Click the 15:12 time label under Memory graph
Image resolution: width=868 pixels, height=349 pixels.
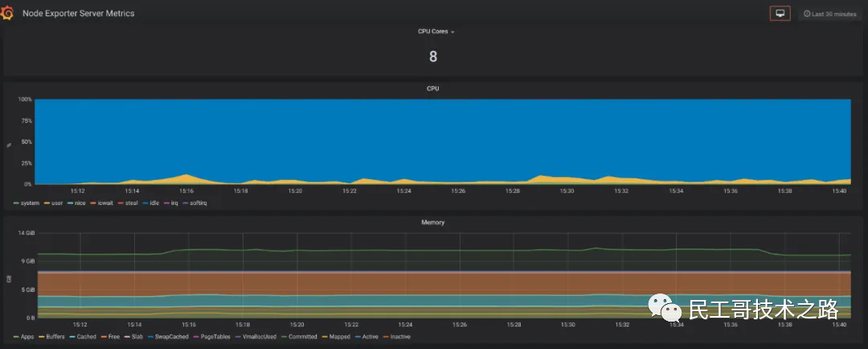coord(80,325)
